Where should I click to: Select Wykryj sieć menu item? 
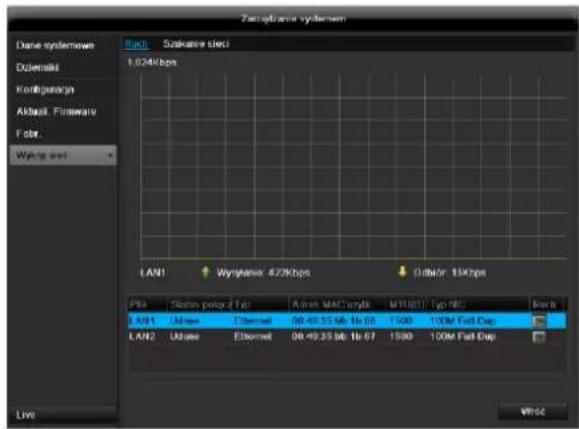[63, 155]
